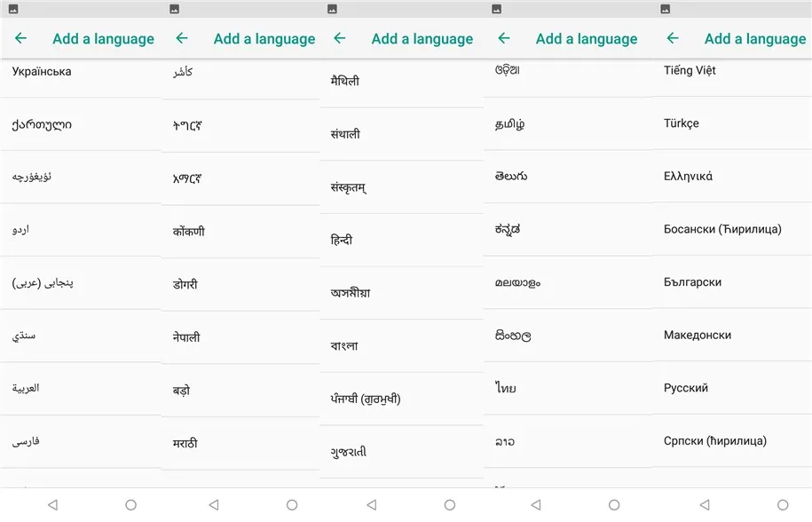
Task: Tap Android back triangle under the Українська list
Action: [x=52, y=504]
